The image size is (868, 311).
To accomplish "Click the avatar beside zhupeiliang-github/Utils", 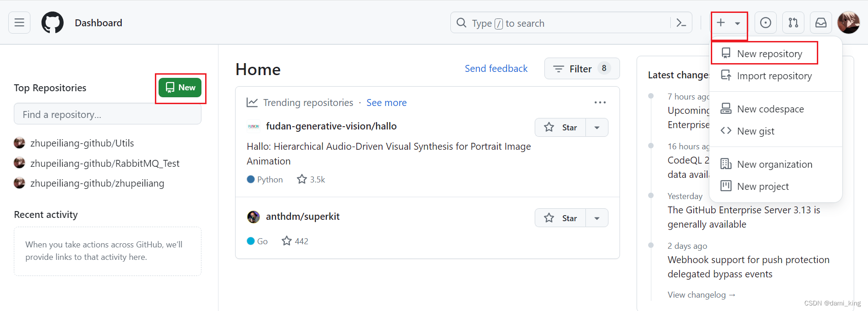I will click(x=19, y=143).
